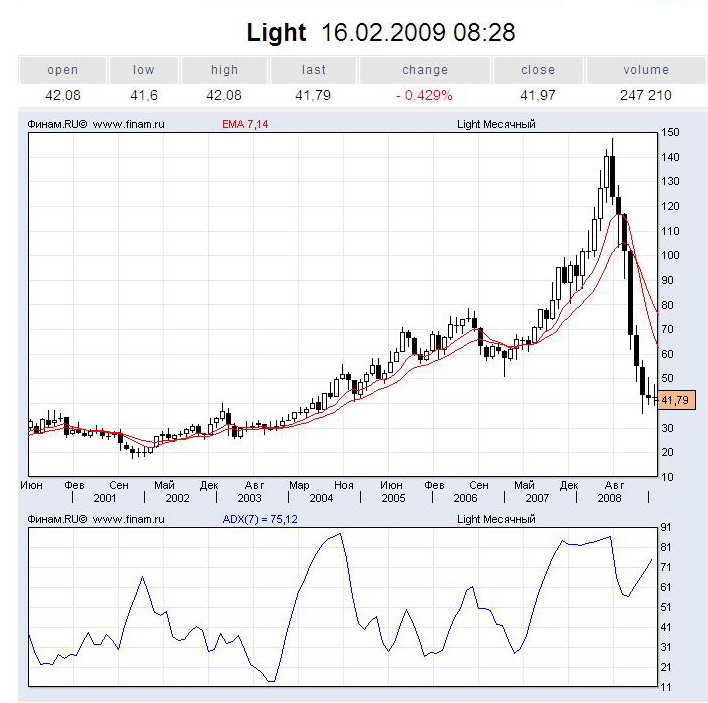Screen dimensions: 708x703
Task: Open www.finam.ru link above the price chart
Action: [x=127, y=124]
